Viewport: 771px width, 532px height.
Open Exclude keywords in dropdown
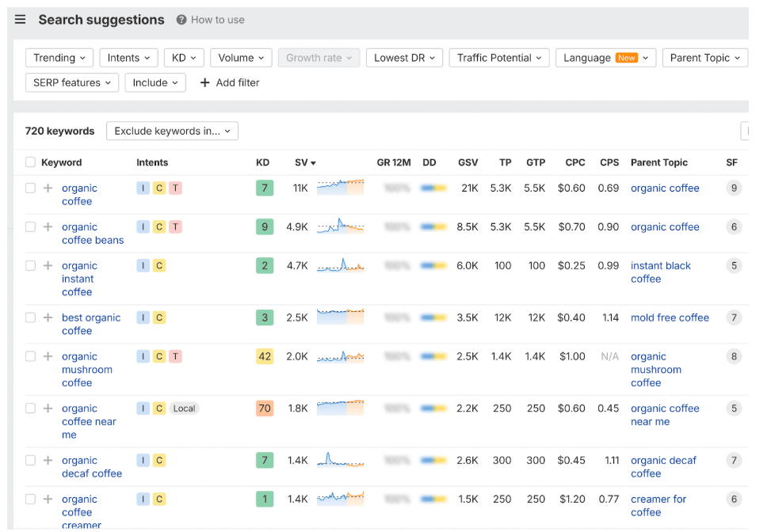coord(172,131)
